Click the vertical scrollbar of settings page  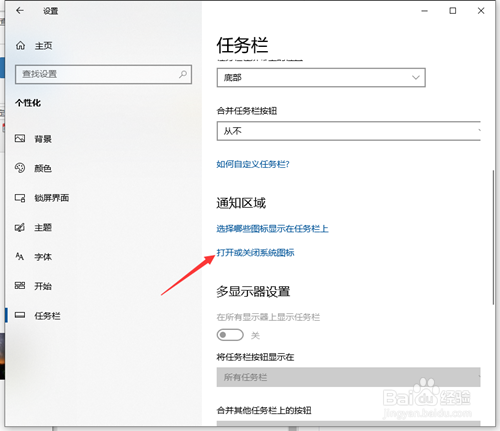tap(493, 237)
